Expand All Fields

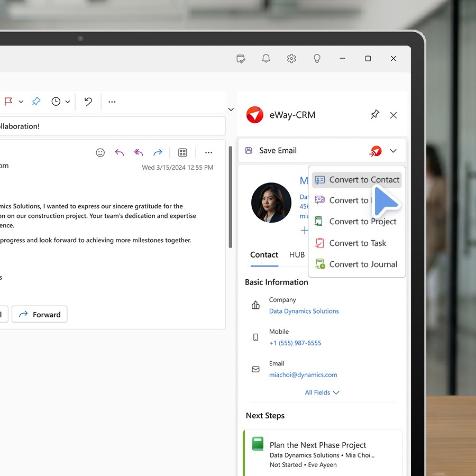(x=322, y=392)
